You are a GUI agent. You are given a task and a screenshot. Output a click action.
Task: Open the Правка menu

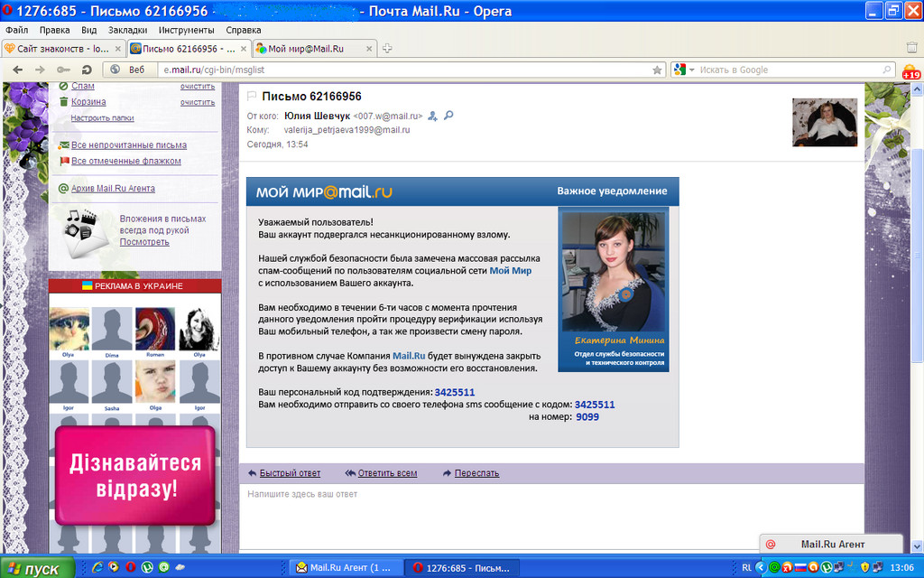coord(55,30)
